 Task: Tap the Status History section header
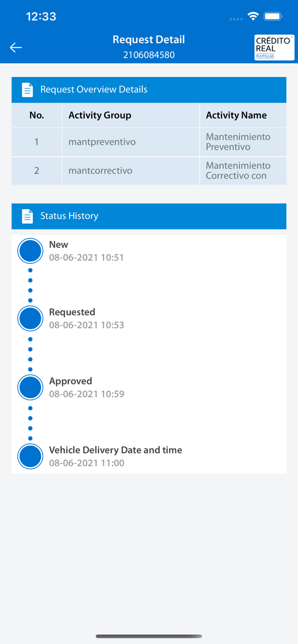pyautogui.click(x=148, y=216)
